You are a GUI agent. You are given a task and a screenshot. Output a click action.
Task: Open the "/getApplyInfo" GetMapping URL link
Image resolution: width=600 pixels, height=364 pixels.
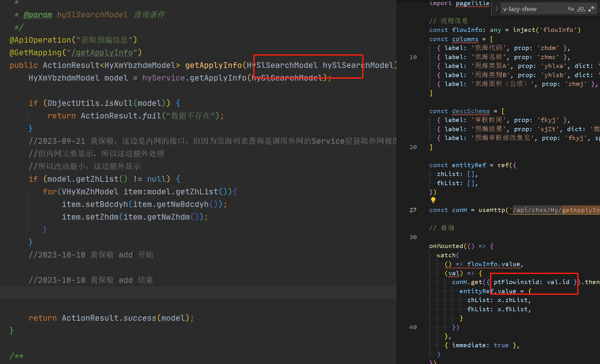click(102, 52)
